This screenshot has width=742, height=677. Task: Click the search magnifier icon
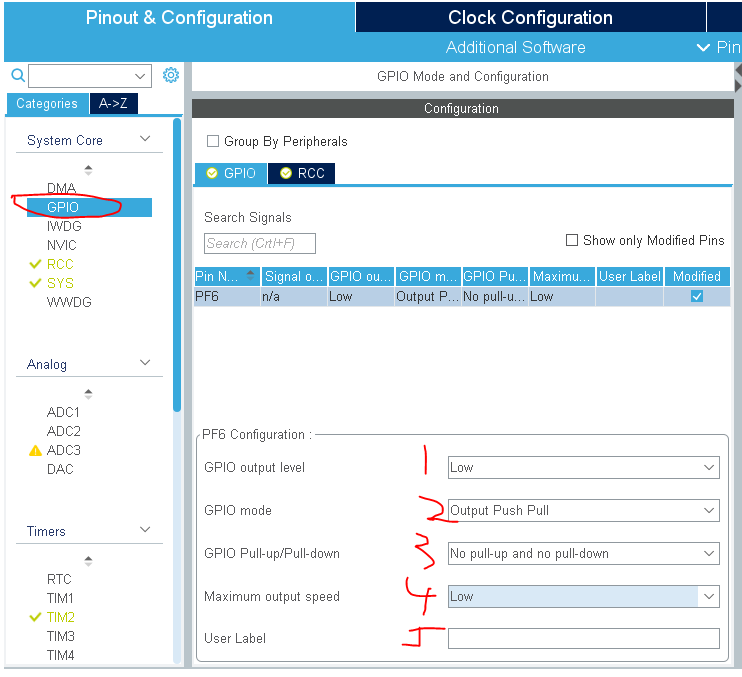[18, 75]
